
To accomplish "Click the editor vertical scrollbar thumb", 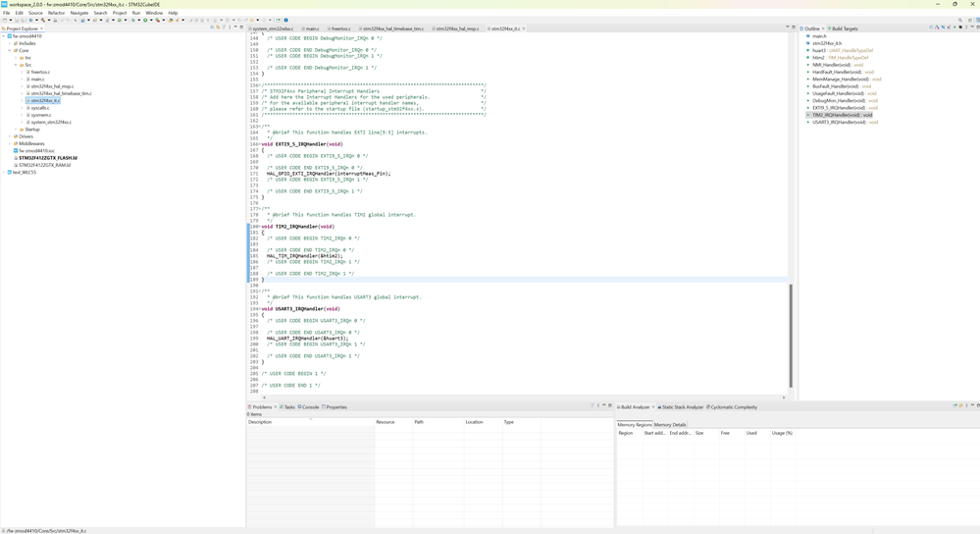I will (x=791, y=334).
